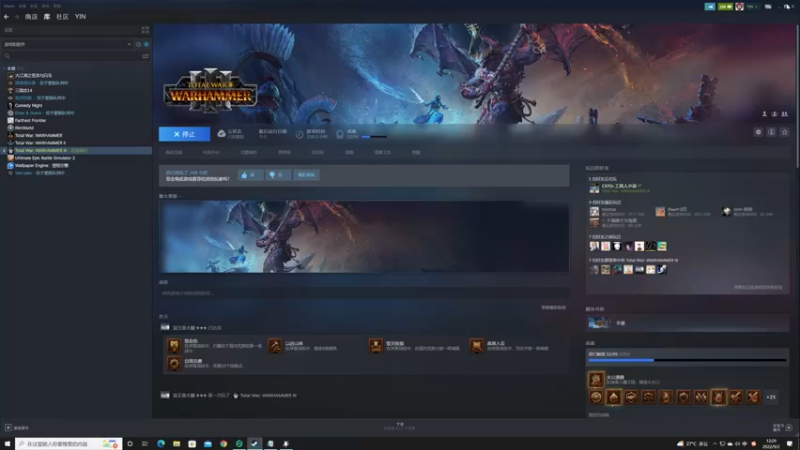Screen dimensions: 800x450
Task: Click the Windows taskbar search box
Action: point(69,444)
